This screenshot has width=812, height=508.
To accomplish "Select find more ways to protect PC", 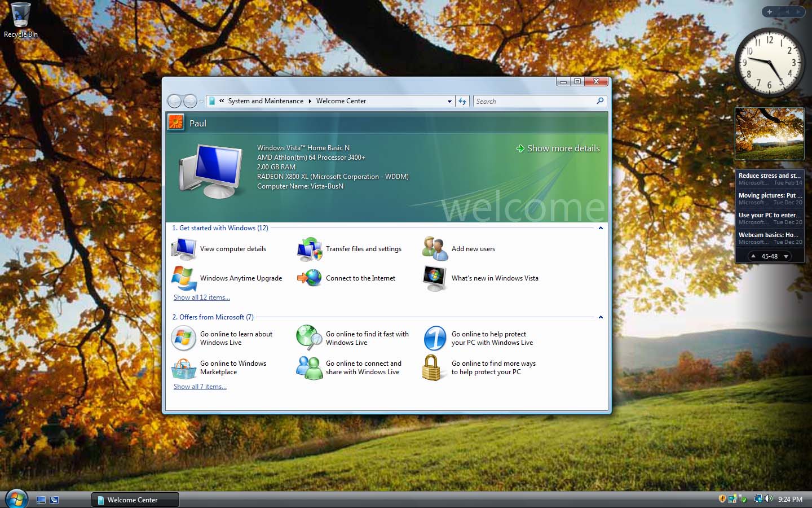I will point(479,367).
